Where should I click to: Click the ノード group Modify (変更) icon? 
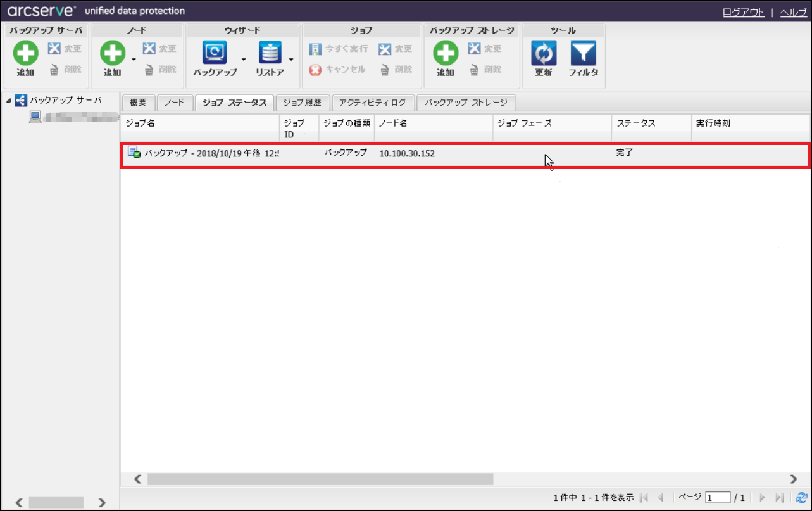(x=149, y=49)
